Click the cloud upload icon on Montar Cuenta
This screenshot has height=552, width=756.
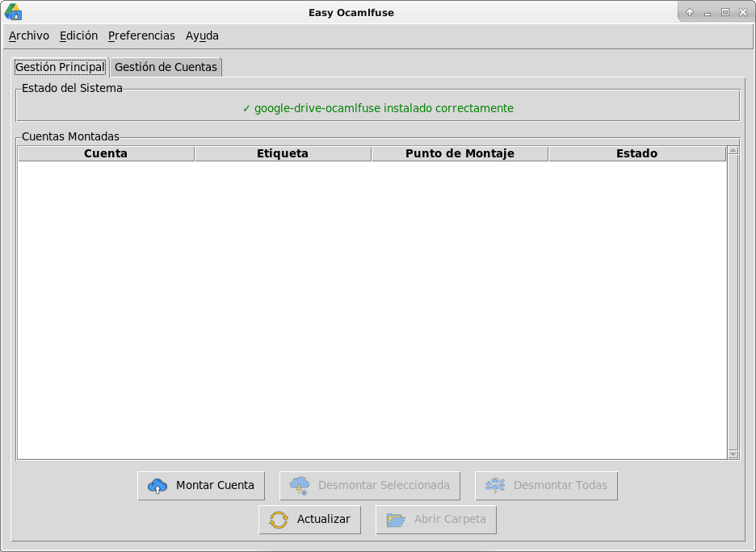(x=157, y=486)
